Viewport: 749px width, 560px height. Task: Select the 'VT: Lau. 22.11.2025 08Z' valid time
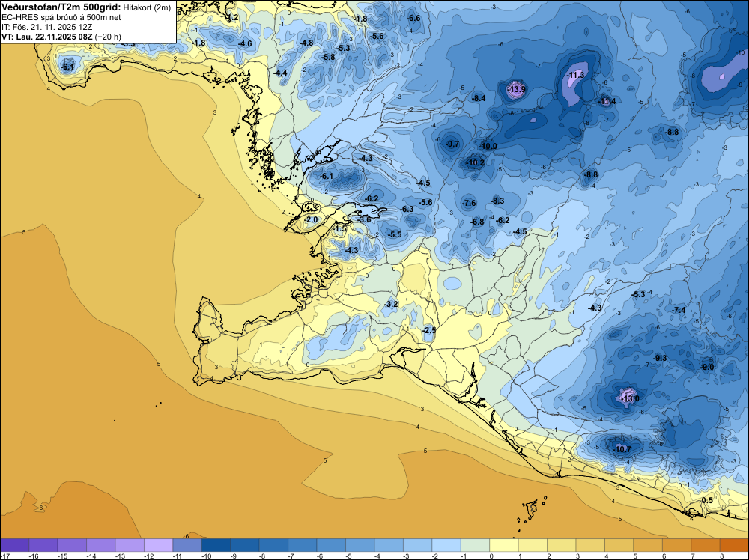pyautogui.click(x=47, y=37)
